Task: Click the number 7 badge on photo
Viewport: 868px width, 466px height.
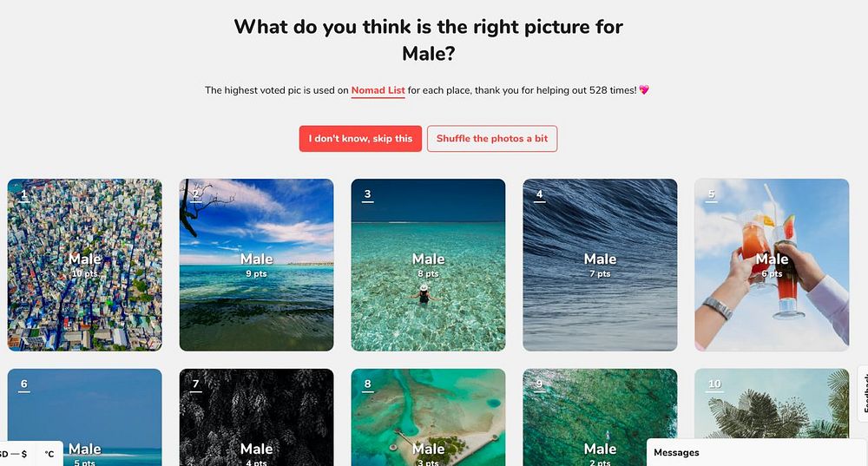Action: coord(196,384)
